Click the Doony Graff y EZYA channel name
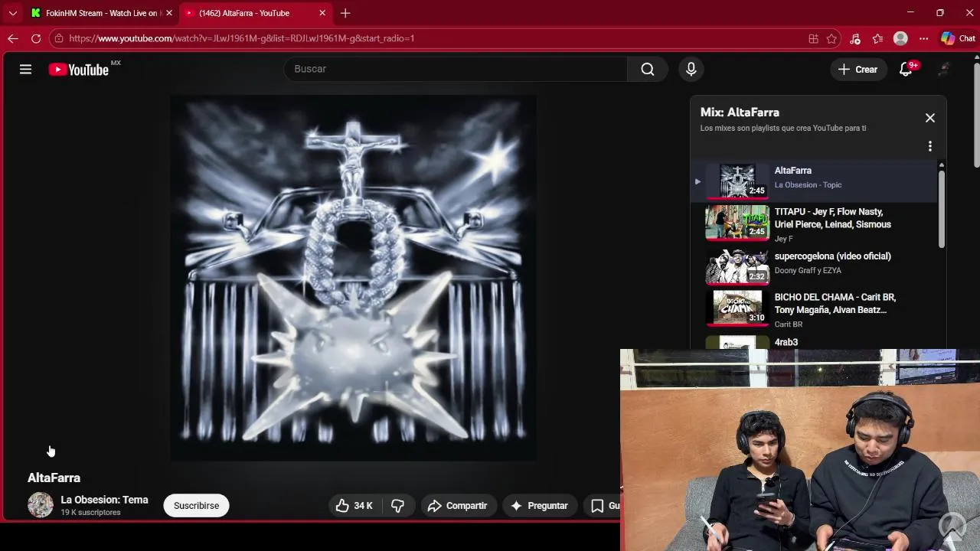Screen dimensions: 980x551 tap(808, 270)
